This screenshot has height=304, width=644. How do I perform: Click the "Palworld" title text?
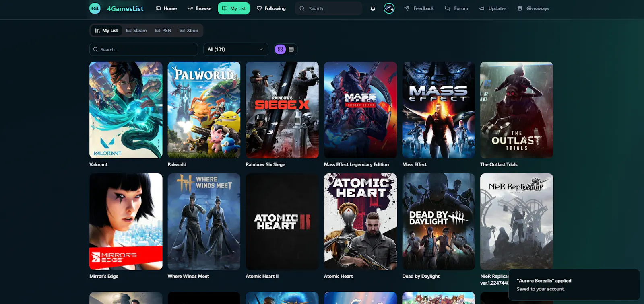coord(177,164)
